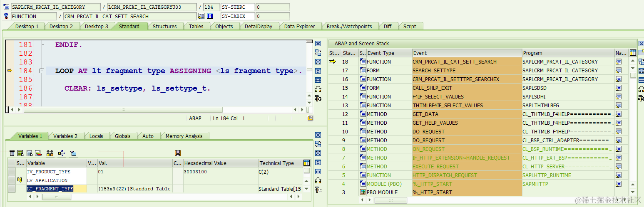Switch to the Locals tab
Screen dimensions: 644x207
[96, 136]
